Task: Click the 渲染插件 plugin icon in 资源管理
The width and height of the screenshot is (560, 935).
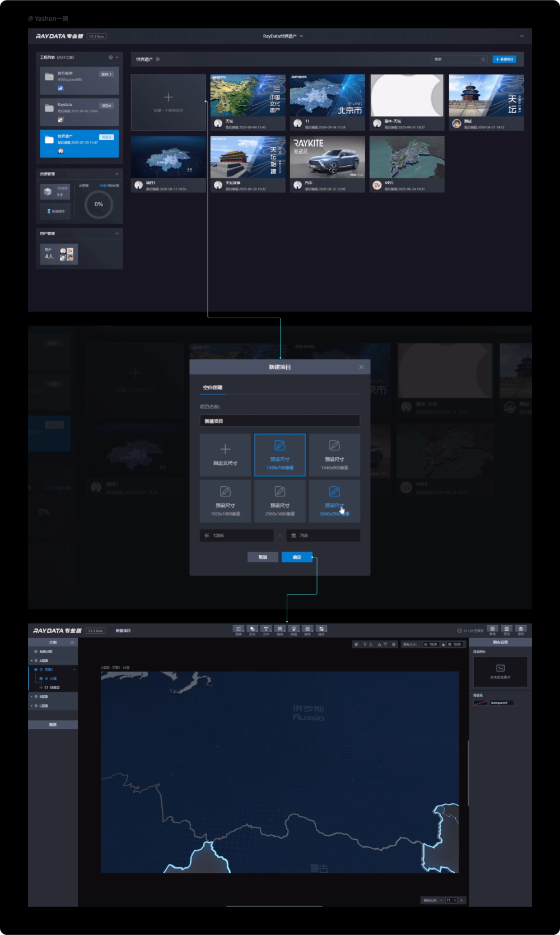Action: click(x=49, y=211)
